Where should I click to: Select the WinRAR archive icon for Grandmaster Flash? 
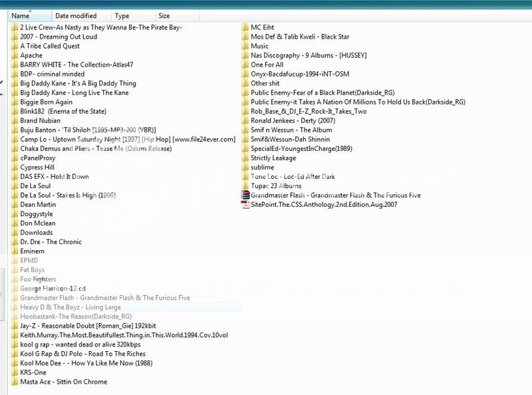[x=245, y=195]
